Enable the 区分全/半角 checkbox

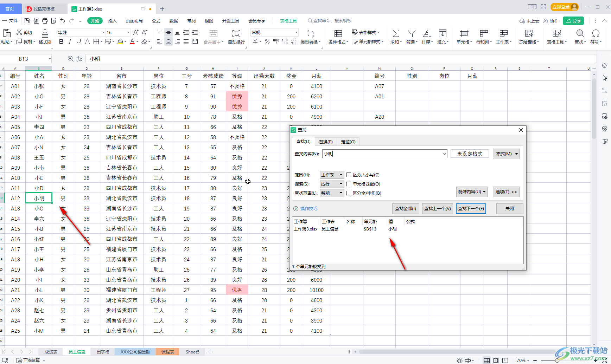349,193
